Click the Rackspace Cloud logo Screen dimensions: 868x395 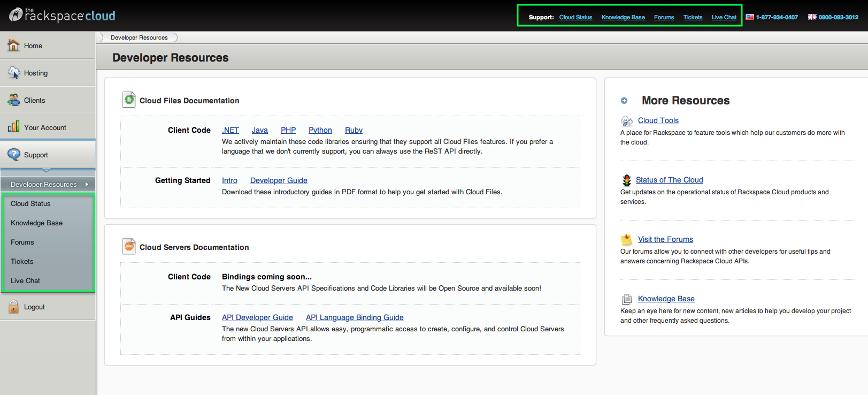pos(62,15)
